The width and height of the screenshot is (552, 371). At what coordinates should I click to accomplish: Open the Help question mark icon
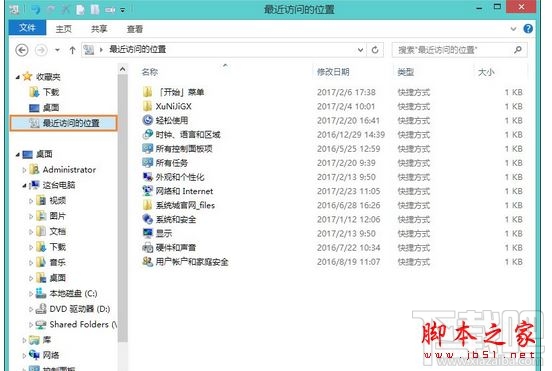[528, 29]
